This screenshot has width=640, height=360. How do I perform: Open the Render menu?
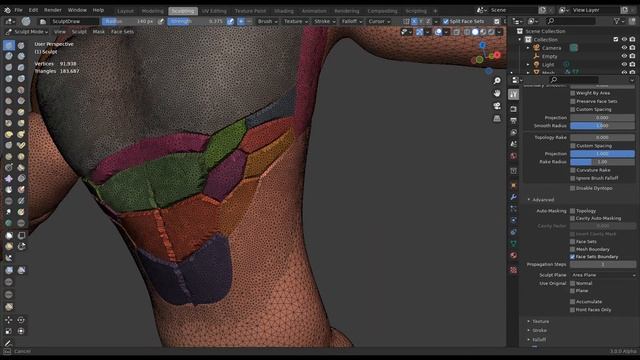53,10
